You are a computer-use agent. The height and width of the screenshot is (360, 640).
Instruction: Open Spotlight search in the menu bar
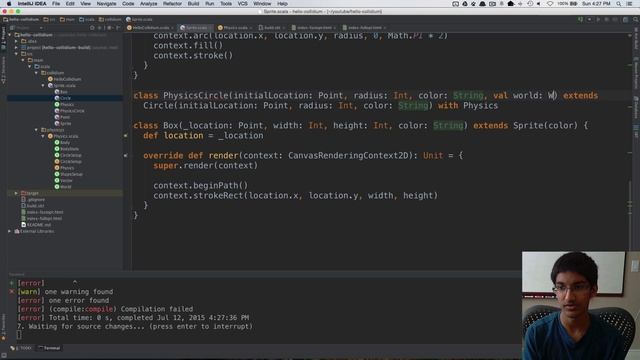click(x=619, y=4)
